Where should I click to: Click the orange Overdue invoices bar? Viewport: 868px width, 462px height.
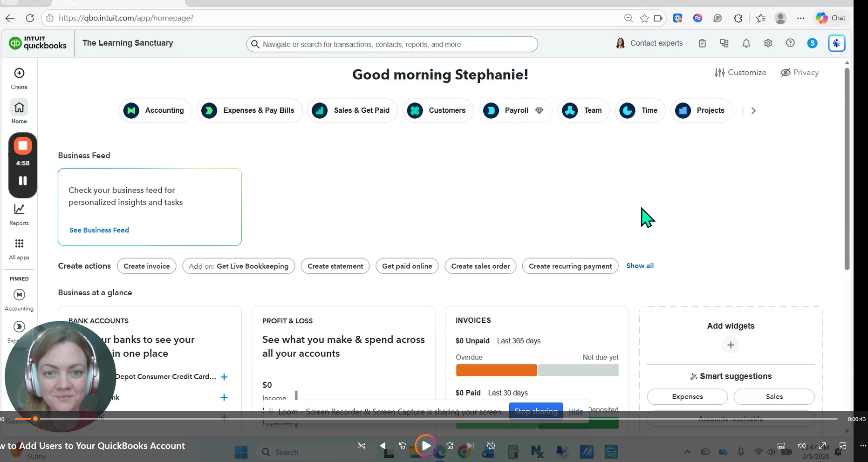496,370
